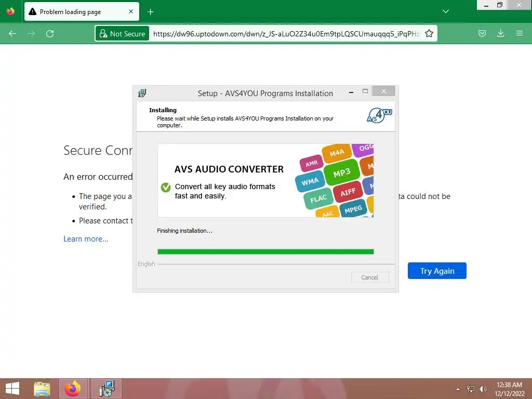Click the AMR format tile
532x399 pixels.
click(312, 164)
